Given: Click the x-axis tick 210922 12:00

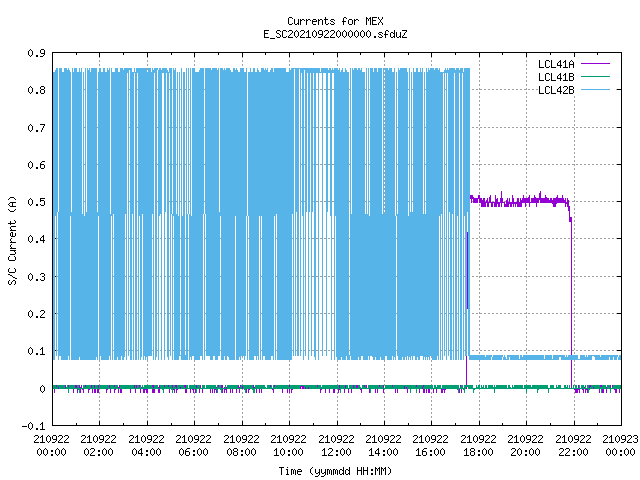Looking at the screenshot, I should 336,446.
